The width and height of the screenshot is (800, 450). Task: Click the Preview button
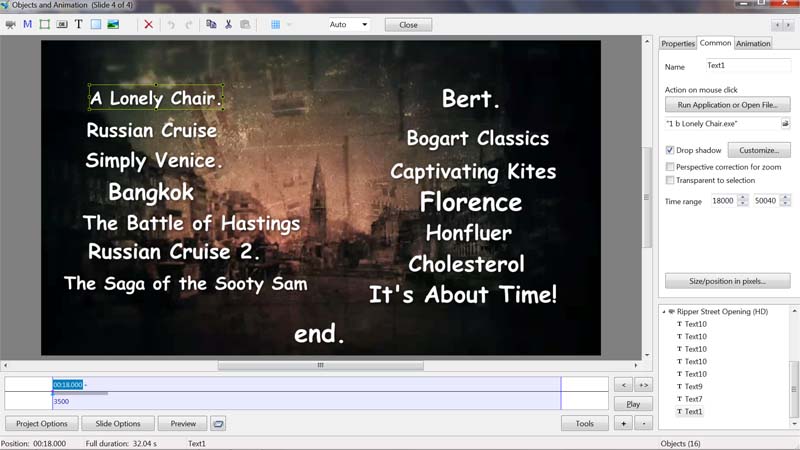pyautogui.click(x=183, y=423)
